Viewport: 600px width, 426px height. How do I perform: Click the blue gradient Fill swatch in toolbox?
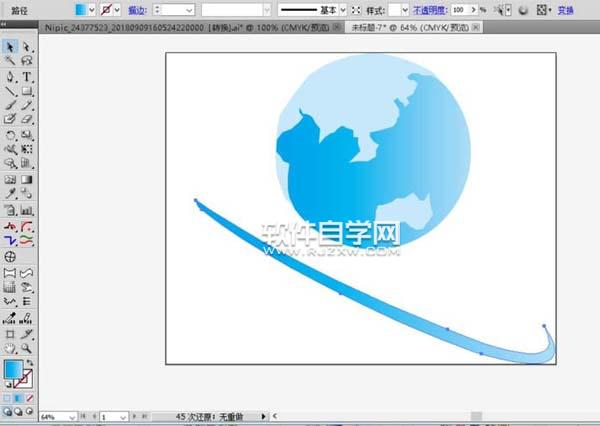[x=13, y=369]
